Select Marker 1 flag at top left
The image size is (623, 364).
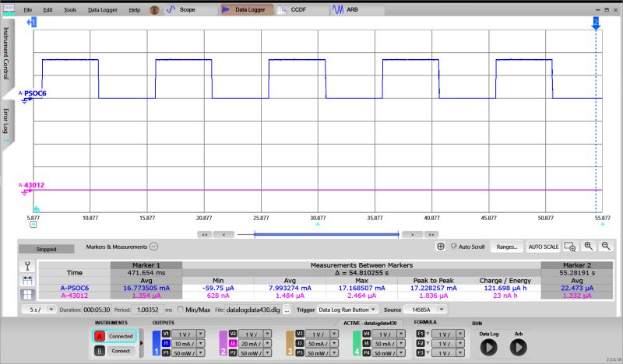[x=32, y=23]
